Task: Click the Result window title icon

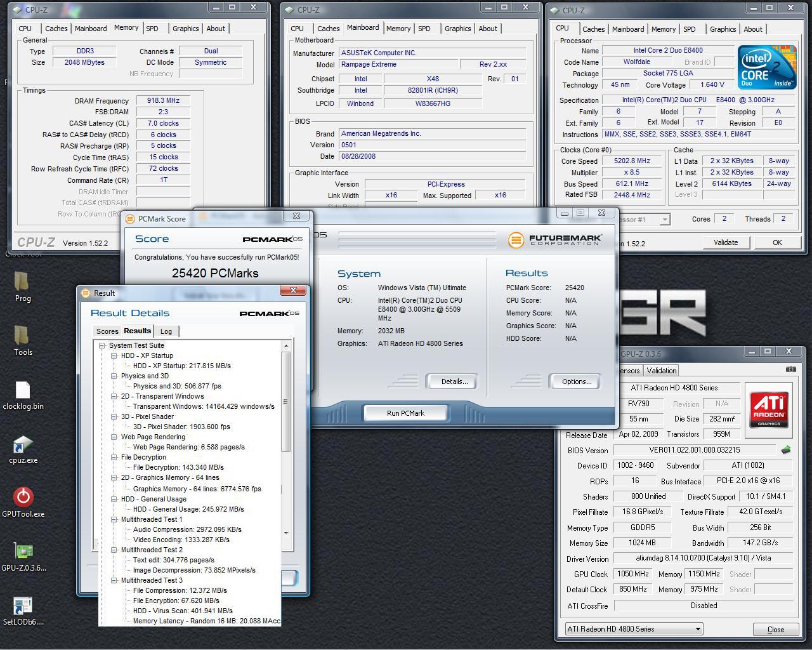Action: [x=86, y=293]
